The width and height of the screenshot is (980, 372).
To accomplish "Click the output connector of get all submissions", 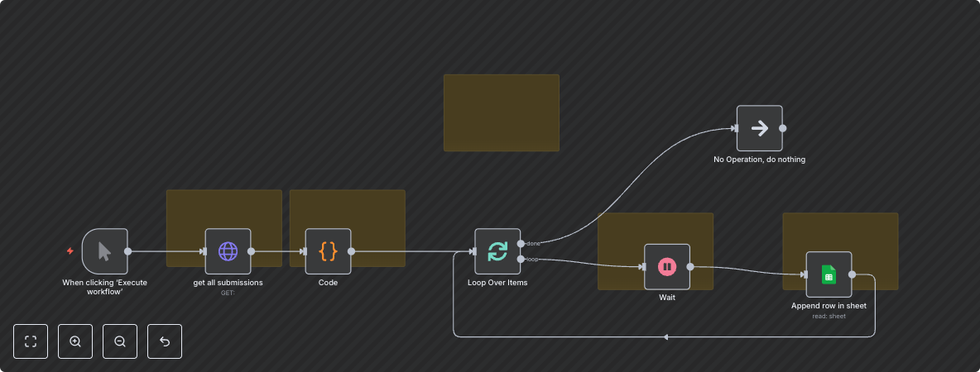I will (252, 251).
